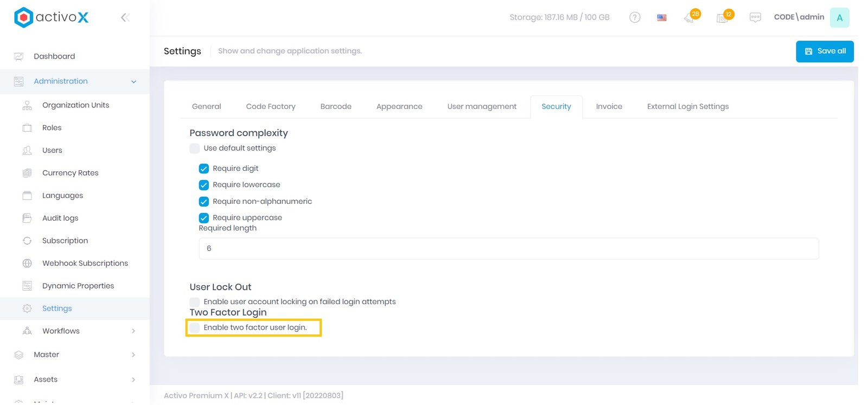Open notifications bell with 28 badge
This screenshot has width=868, height=405.
[x=690, y=17]
